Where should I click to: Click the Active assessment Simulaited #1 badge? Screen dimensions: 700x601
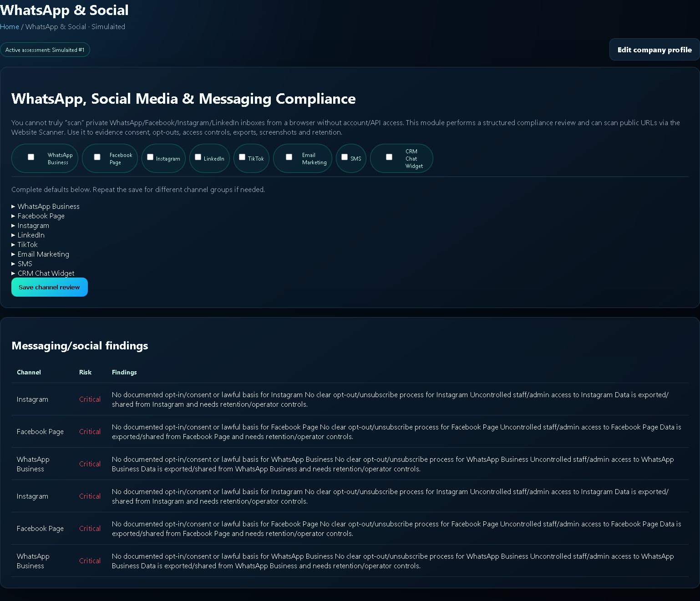(45, 50)
